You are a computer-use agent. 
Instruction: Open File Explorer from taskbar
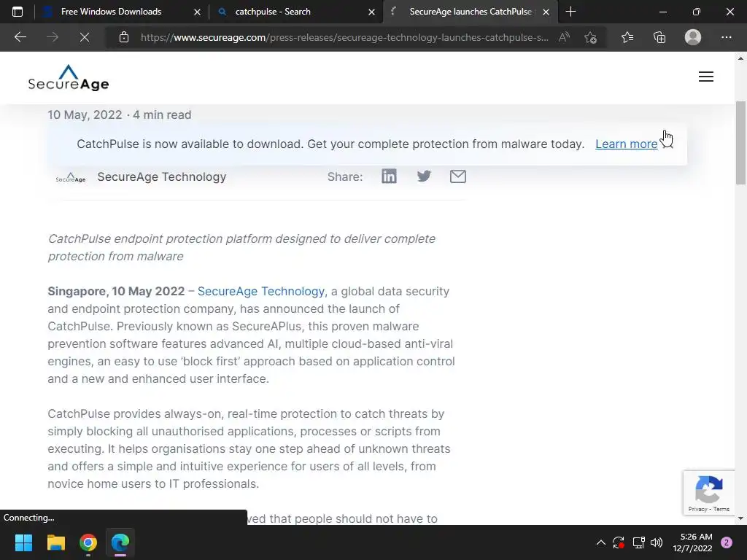click(x=55, y=542)
